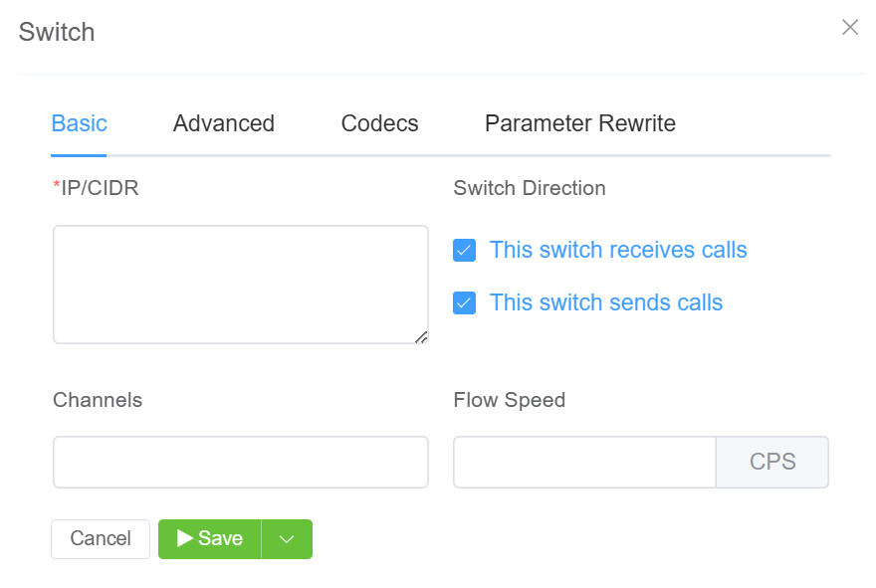Uncheck the 'This switch receives calls' checkbox
The image size is (876, 588).
464,250
